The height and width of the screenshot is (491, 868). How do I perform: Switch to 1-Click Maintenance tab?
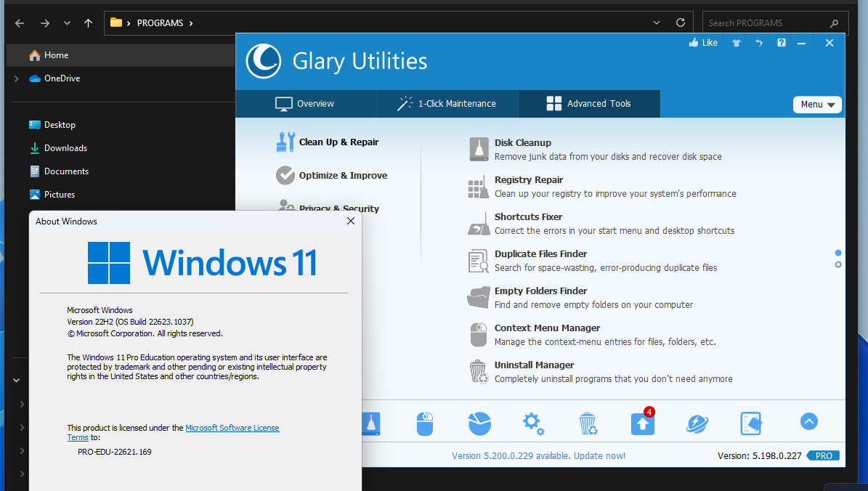point(447,104)
